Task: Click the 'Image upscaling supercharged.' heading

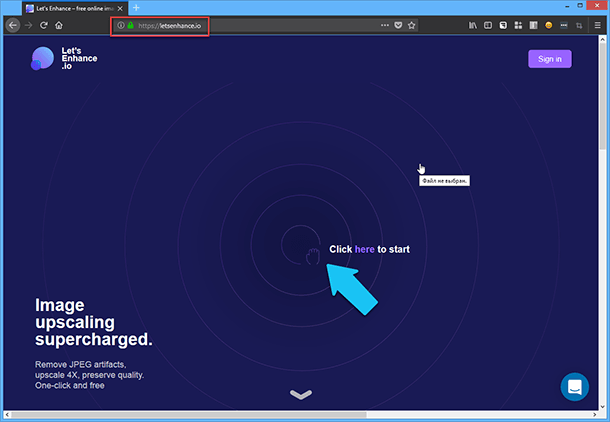Action: (93, 322)
